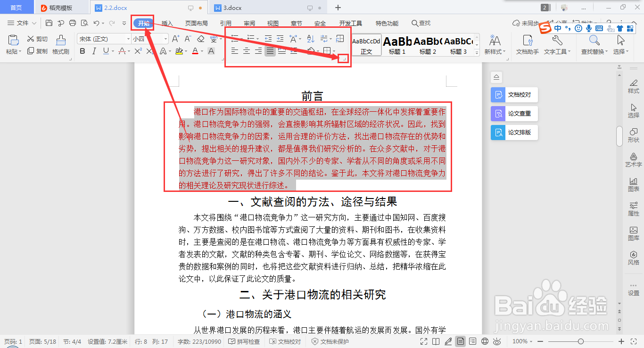Center align paragraph text

(246, 51)
